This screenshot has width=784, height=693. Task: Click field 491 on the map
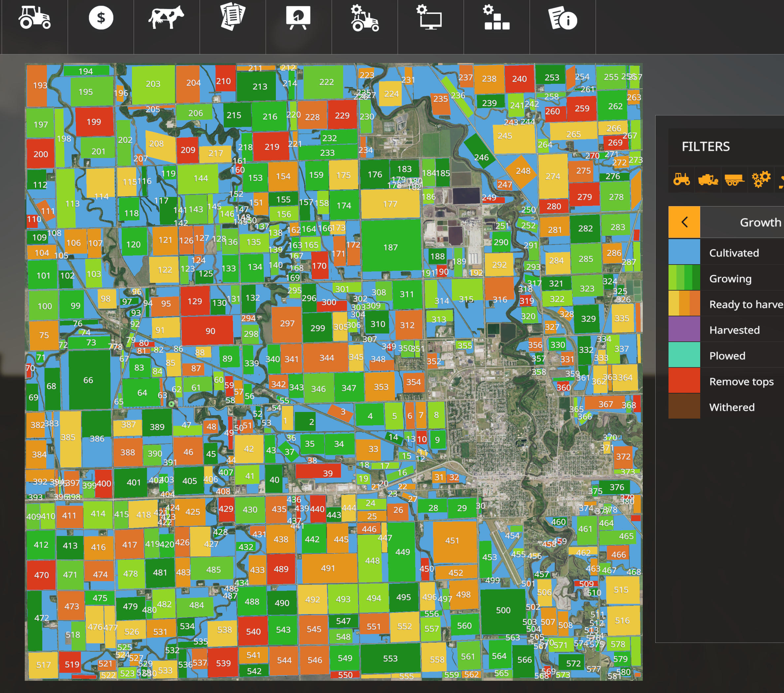coord(329,568)
